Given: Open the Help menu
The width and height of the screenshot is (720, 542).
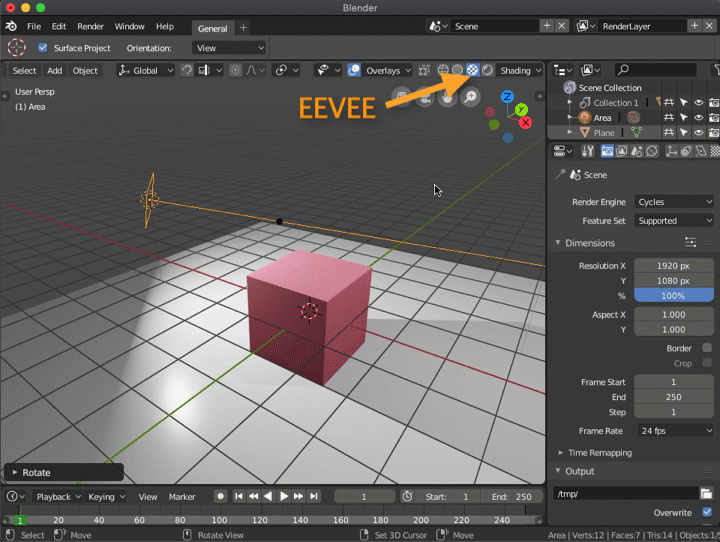Looking at the screenshot, I should point(165,26).
